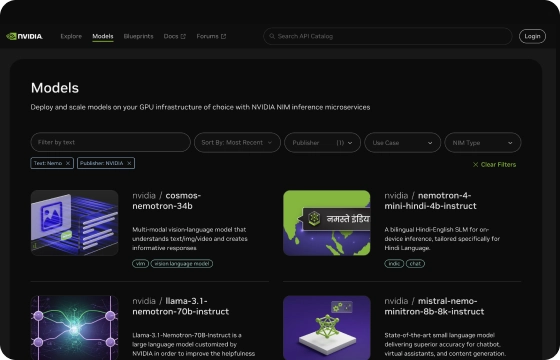Expand the Publisher filter dropdown
The height and width of the screenshot is (360, 560).
322,142
